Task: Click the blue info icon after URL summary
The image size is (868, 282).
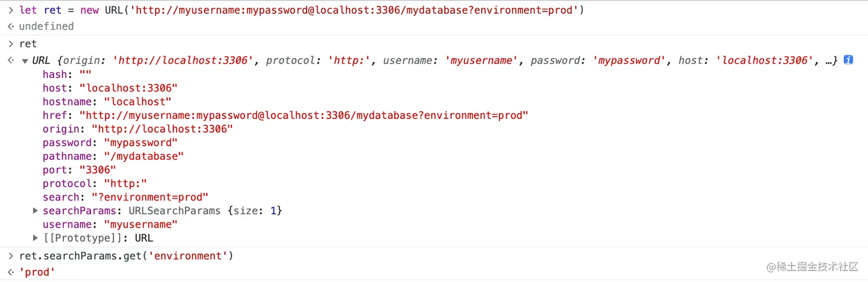Action: (x=848, y=60)
